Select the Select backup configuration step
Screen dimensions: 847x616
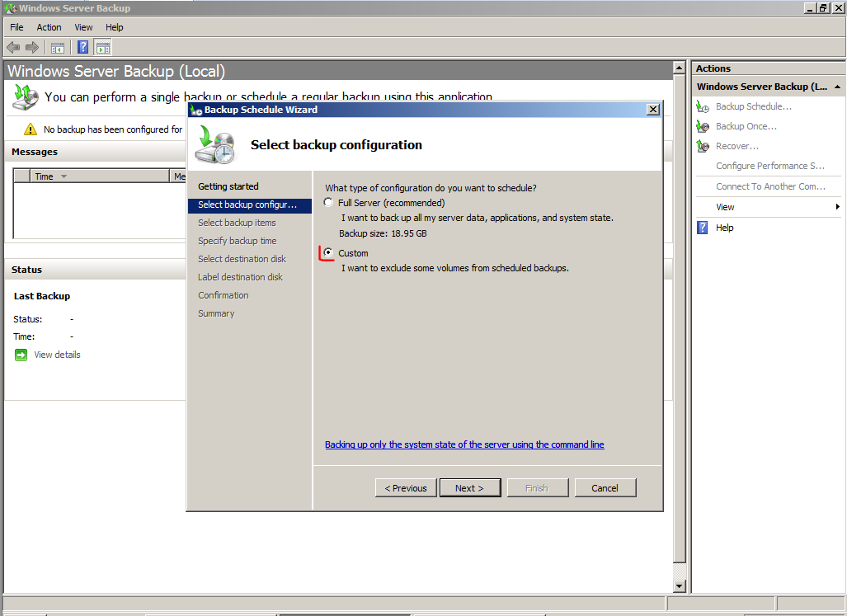click(x=250, y=205)
